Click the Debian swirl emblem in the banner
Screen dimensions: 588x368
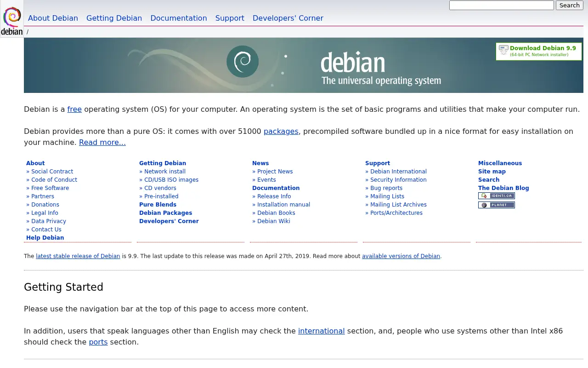pyautogui.click(x=243, y=62)
